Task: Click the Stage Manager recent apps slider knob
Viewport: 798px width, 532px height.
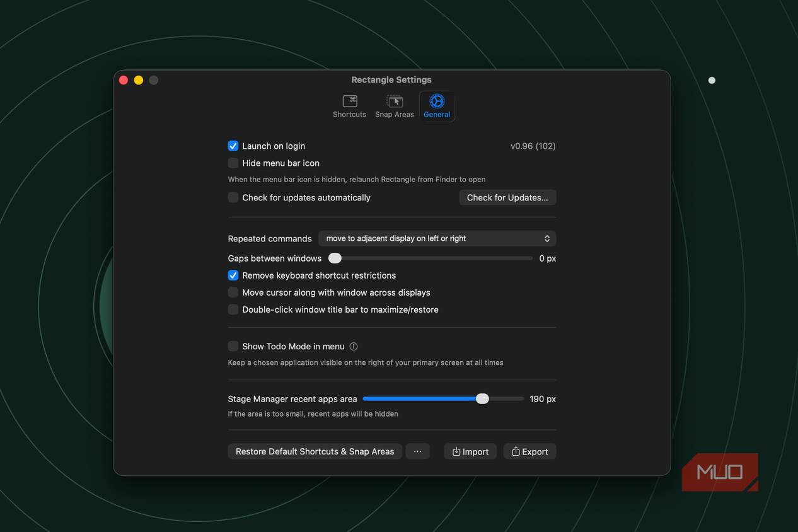Action: click(482, 399)
